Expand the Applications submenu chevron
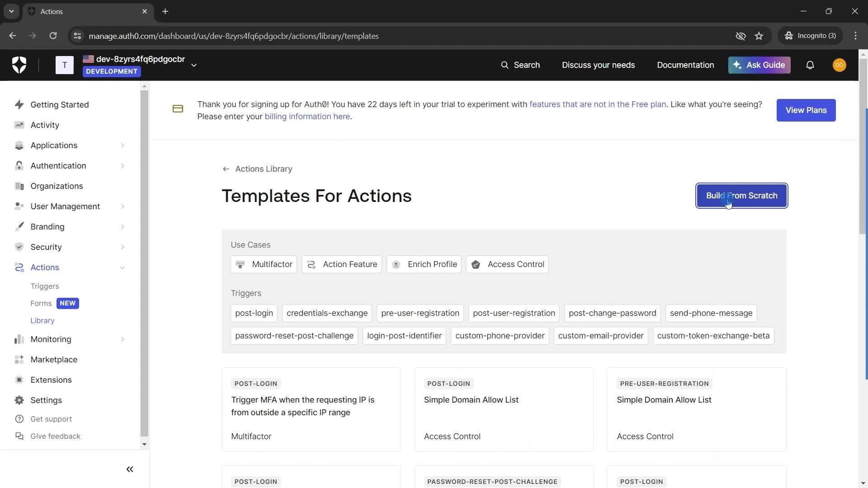 tap(123, 145)
